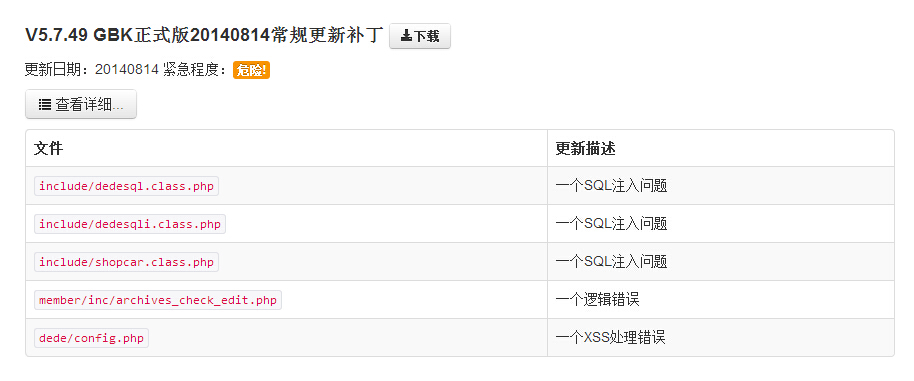Click the orange 危险! urgency badge

(251, 70)
